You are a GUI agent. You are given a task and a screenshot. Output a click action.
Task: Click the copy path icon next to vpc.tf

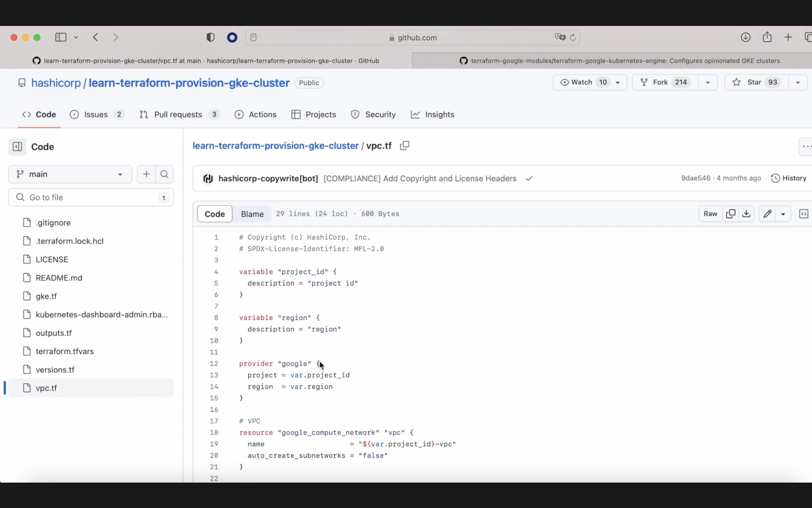point(405,146)
